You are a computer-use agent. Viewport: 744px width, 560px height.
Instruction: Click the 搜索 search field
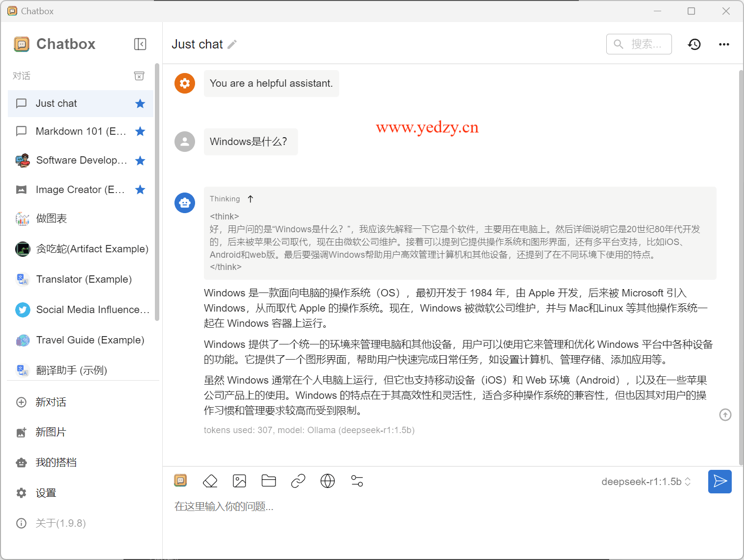(639, 44)
